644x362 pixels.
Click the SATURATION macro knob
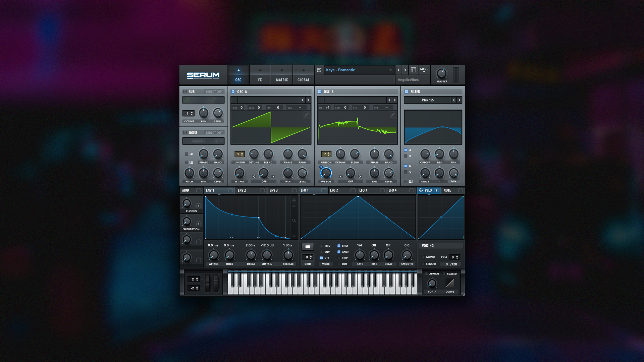coord(186,221)
